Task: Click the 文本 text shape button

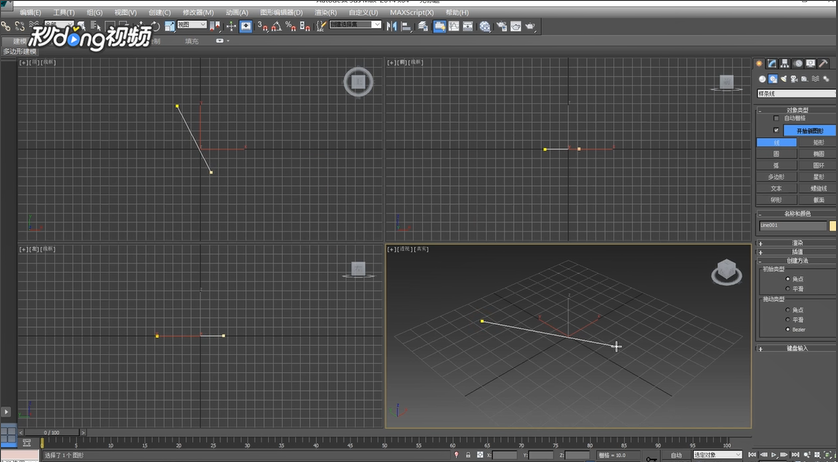Action: 777,188
